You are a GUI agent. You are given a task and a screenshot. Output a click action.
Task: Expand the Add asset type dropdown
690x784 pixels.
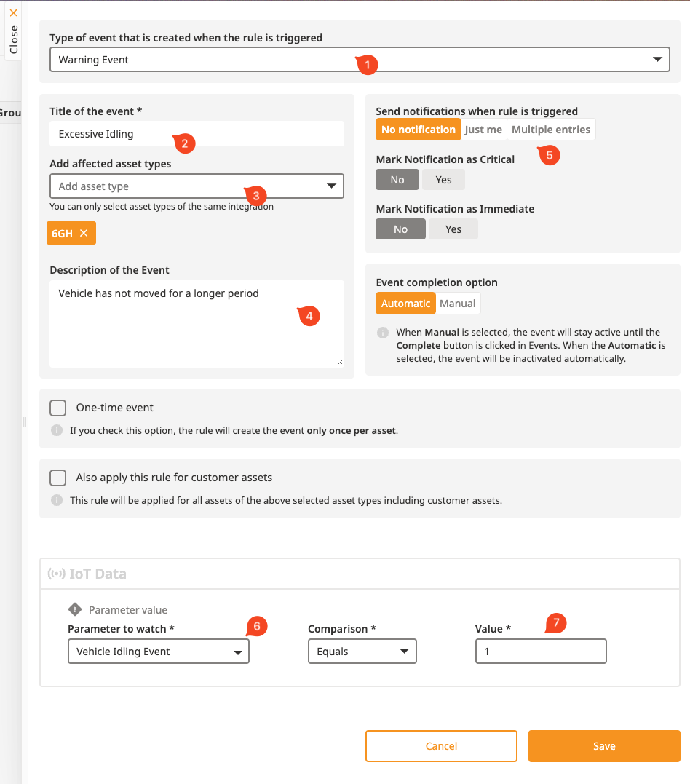click(x=197, y=186)
